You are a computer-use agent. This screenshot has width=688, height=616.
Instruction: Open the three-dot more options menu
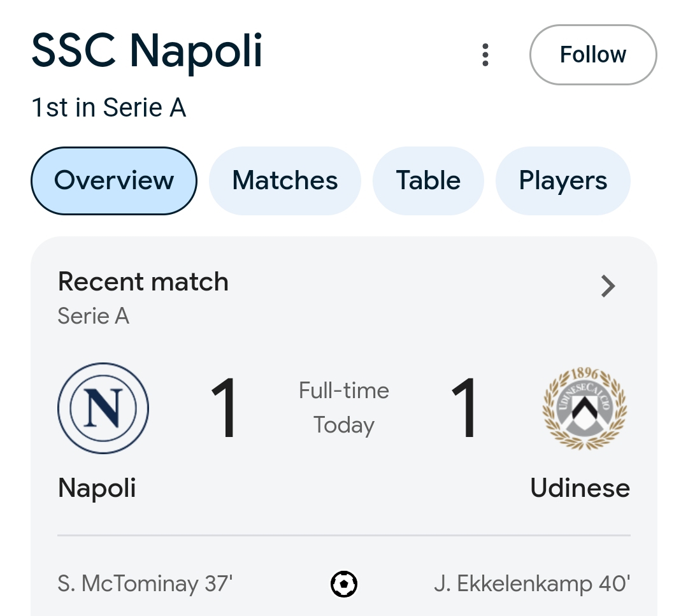tap(485, 55)
